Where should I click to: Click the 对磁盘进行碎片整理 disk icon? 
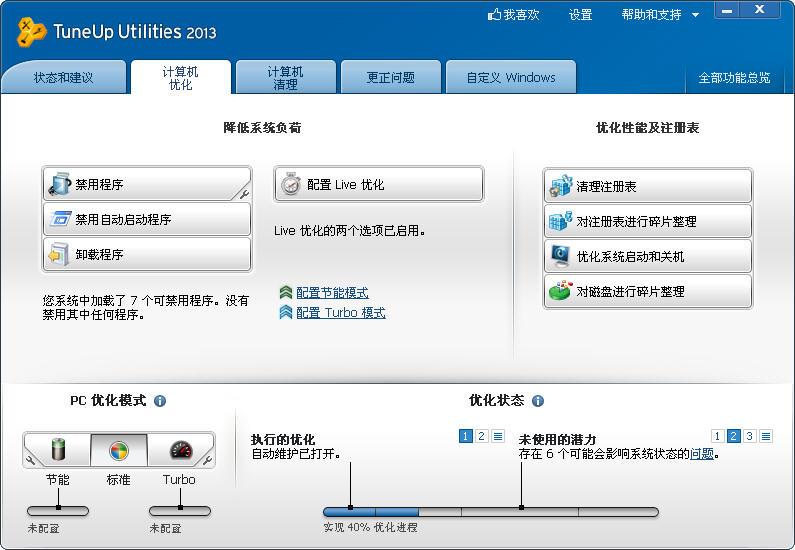coord(561,291)
